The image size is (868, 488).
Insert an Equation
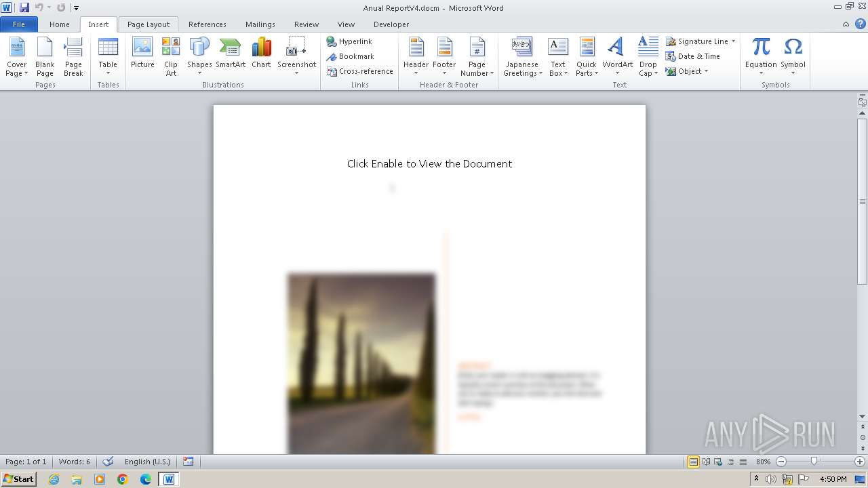[x=761, y=57]
